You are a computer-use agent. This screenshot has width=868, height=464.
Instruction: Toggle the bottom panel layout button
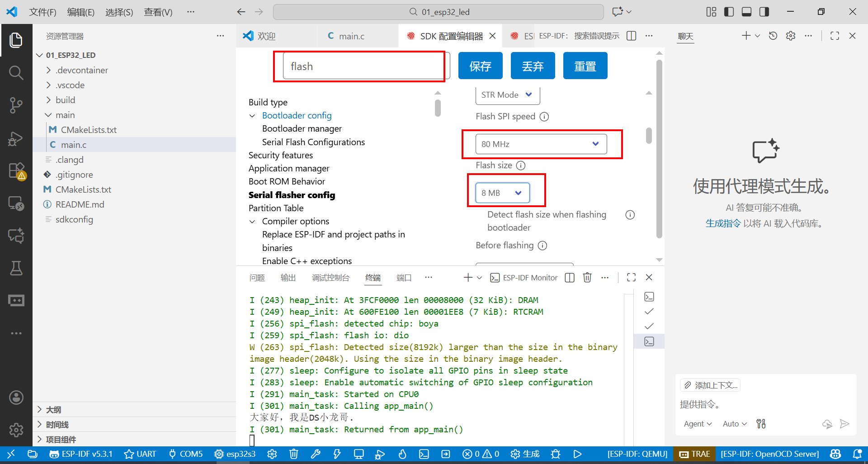click(x=746, y=12)
